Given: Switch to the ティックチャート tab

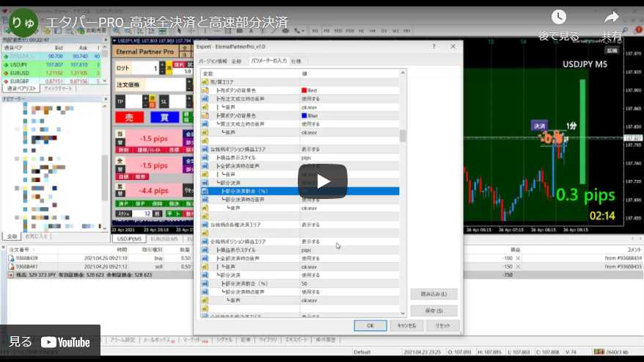Looking at the screenshot, I should (x=58, y=88).
